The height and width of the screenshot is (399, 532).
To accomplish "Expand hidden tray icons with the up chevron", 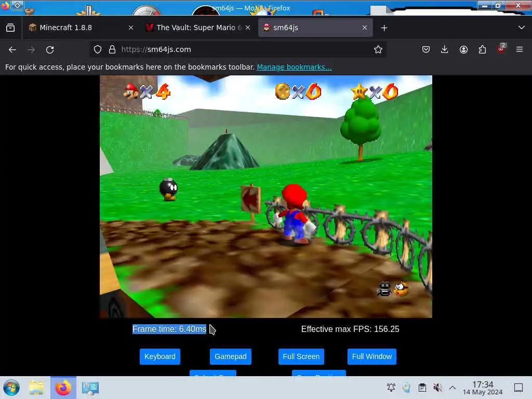I will pyautogui.click(x=453, y=388).
